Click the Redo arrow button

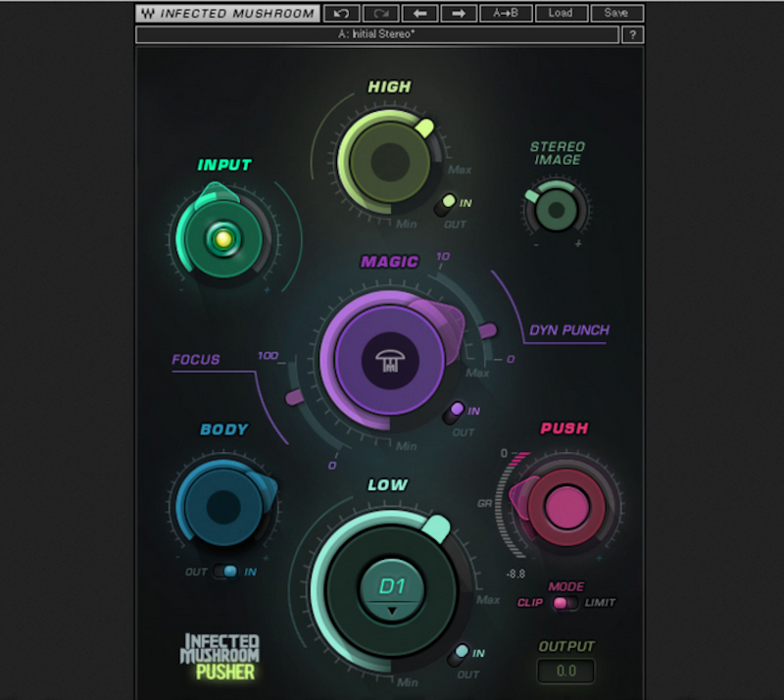point(381,13)
